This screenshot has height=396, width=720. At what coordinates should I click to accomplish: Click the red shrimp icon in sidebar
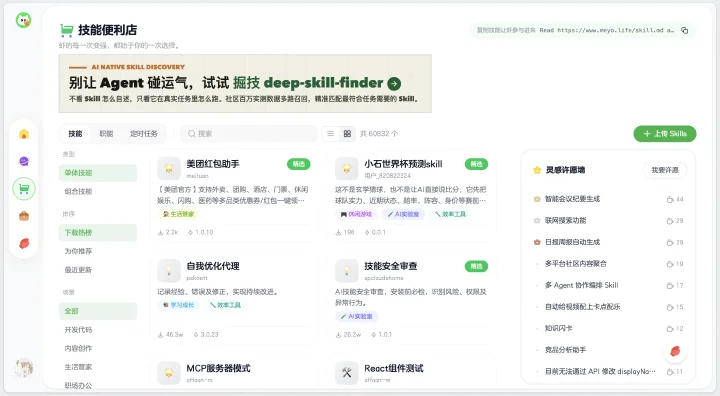[24, 243]
